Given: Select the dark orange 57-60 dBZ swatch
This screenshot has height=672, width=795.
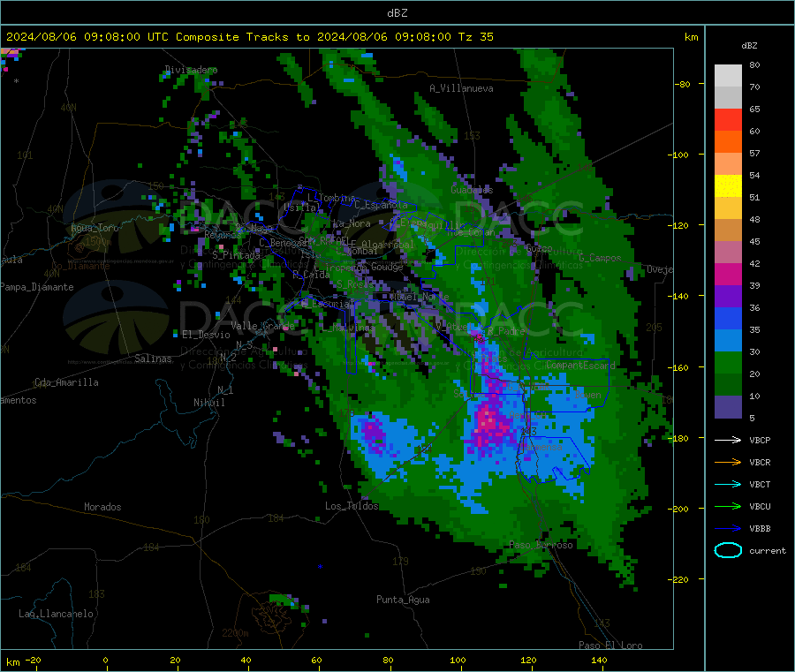Looking at the screenshot, I should [728, 142].
